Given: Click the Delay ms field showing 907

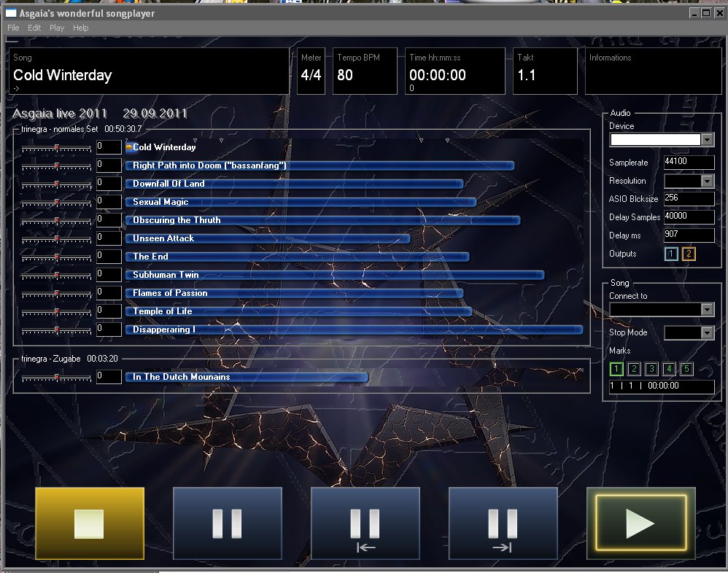Looking at the screenshot, I should (689, 235).
